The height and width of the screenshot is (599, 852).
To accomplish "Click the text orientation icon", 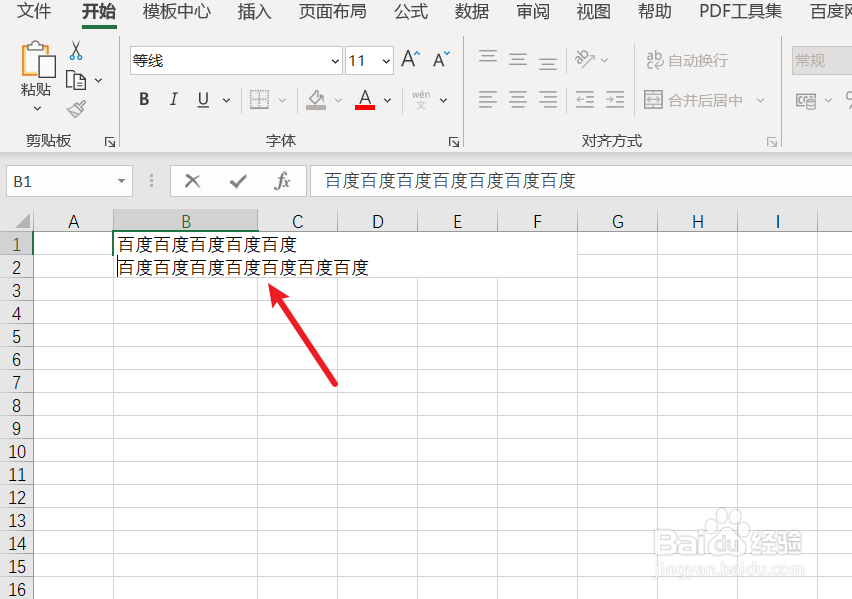I will tap(585, 59).
